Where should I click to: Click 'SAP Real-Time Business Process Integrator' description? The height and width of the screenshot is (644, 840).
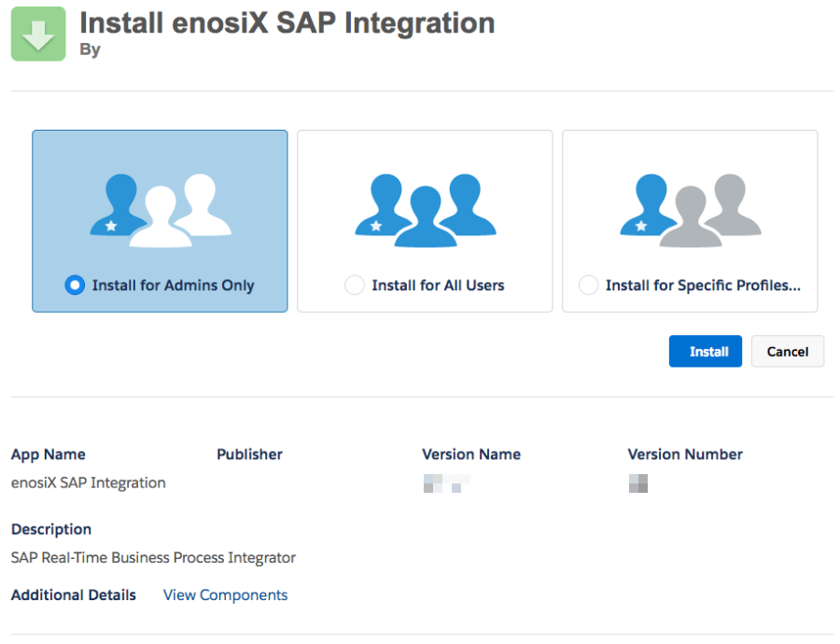click(153, 558)
